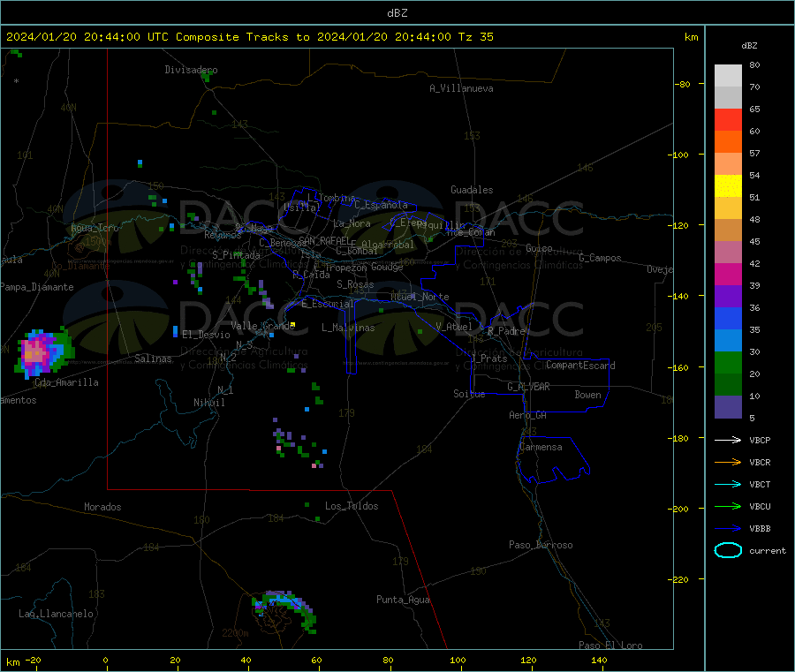Click the 'Agua_Toro' map label
Image resolution: width=795 pixels, height=672 pixels.
coord(95,228)
